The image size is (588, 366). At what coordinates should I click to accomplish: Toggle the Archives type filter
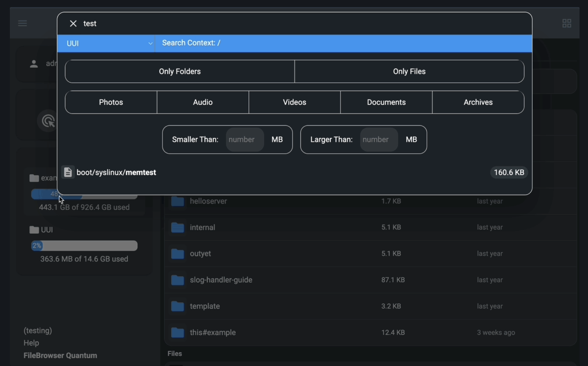pos(478,102)
